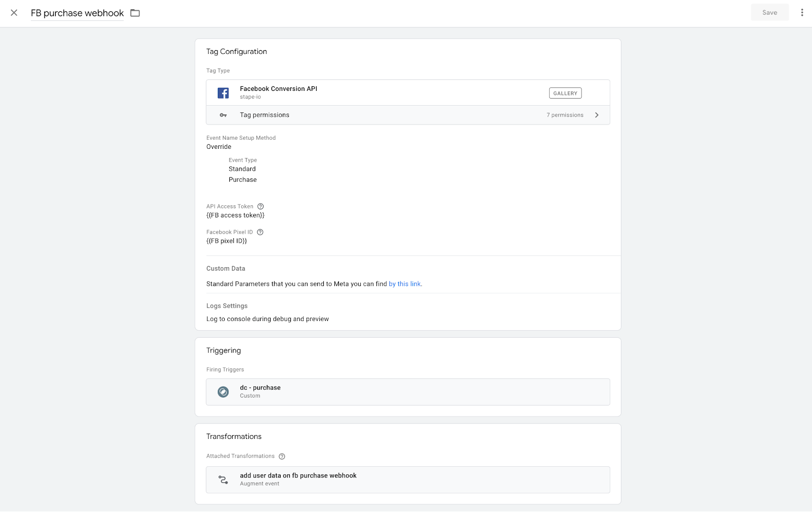The width and height of the screenshot is (812, 512).
Task: Click the GALLERY button
Action: [565, 93]
